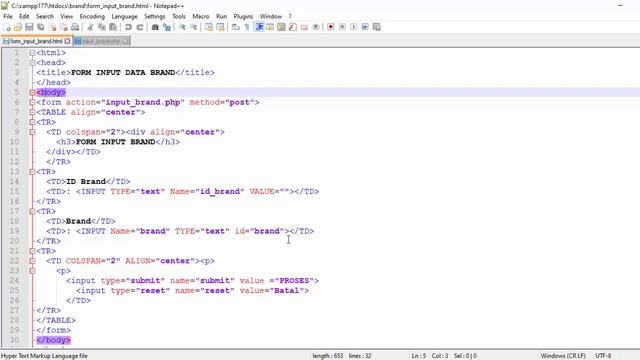Click the Zoom In toolbar icon

tap(182, 27)
